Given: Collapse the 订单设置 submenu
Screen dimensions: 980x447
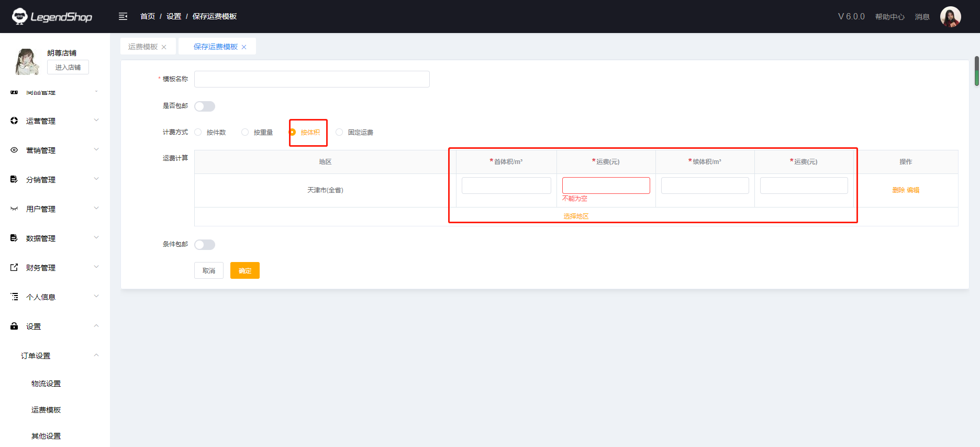Looking at the screenshot, I should pos(96,355).
